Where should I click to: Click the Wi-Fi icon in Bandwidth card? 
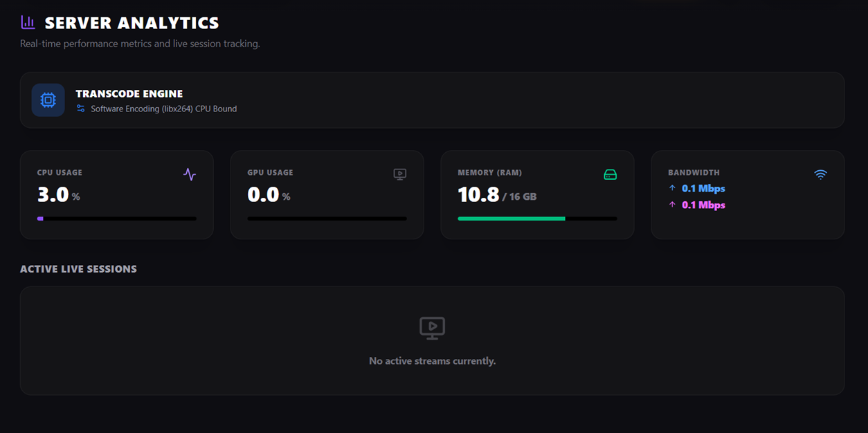pyautogui.click(x=821, y=174)
